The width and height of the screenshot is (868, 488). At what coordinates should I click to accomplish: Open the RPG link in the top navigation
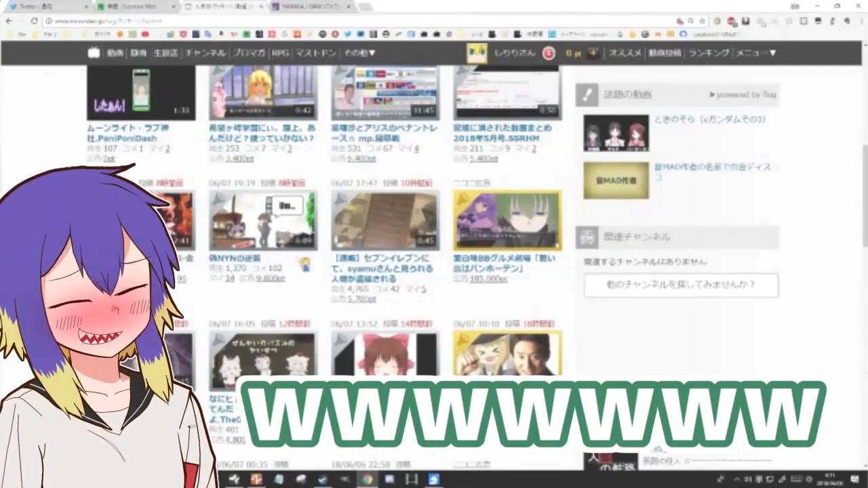click(x=280, y=53)
